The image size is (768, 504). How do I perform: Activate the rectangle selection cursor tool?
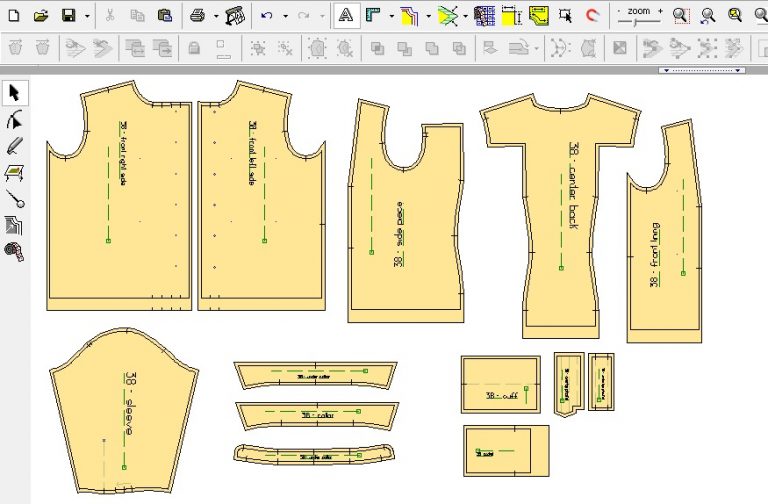[565, 16]
